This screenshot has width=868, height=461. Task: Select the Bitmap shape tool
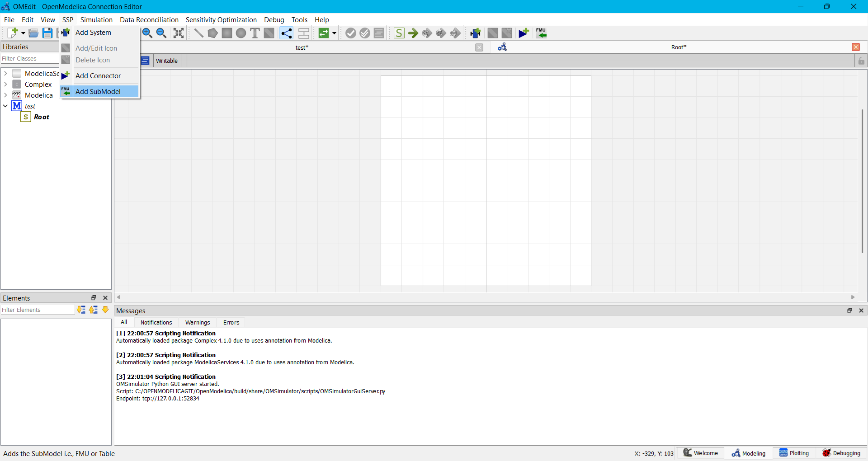(269, 33)
